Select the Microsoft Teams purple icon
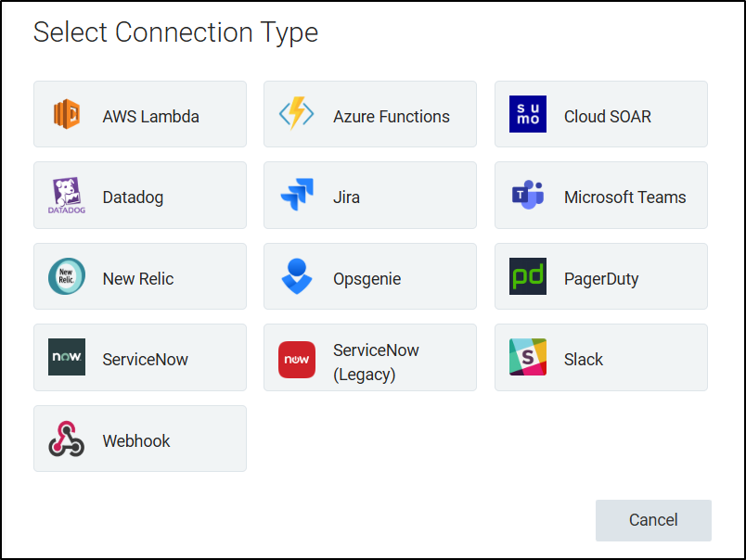This screenshot has width=746, height=560. click(528, 196)
